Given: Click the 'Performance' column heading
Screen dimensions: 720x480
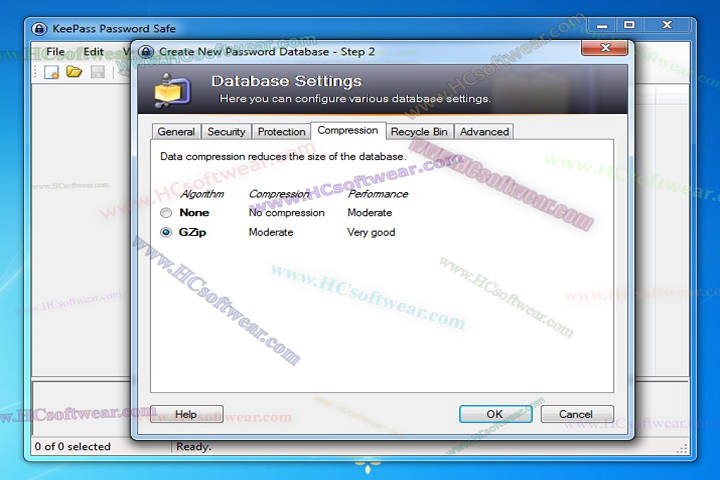Looking at the screenshot, I should pyautogui.click(x=378, y=194).
